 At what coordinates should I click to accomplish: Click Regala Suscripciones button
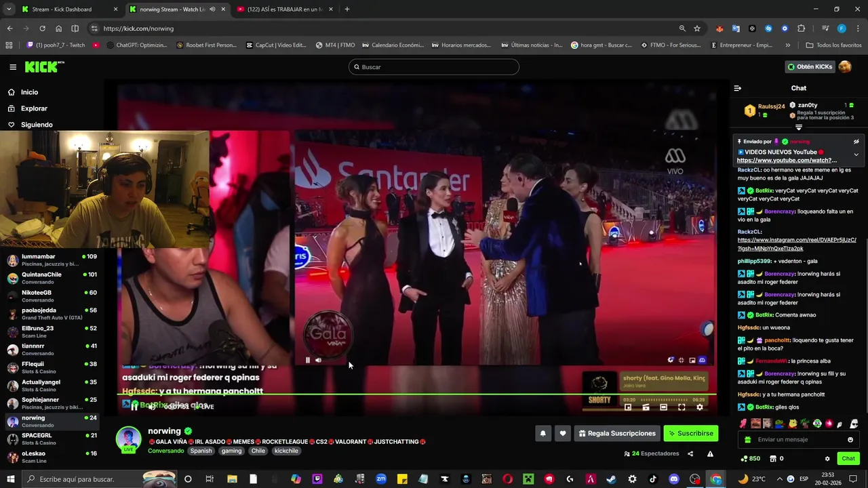[616, 434]
